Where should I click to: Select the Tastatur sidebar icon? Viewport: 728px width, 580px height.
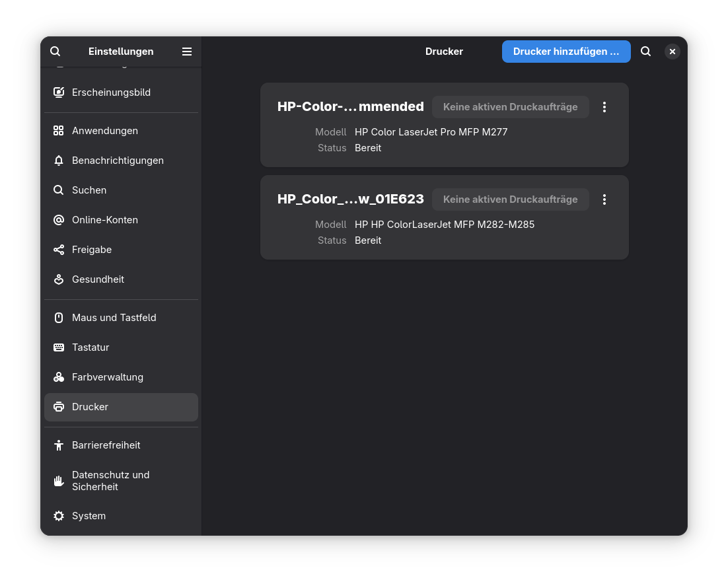coord(59,347)
